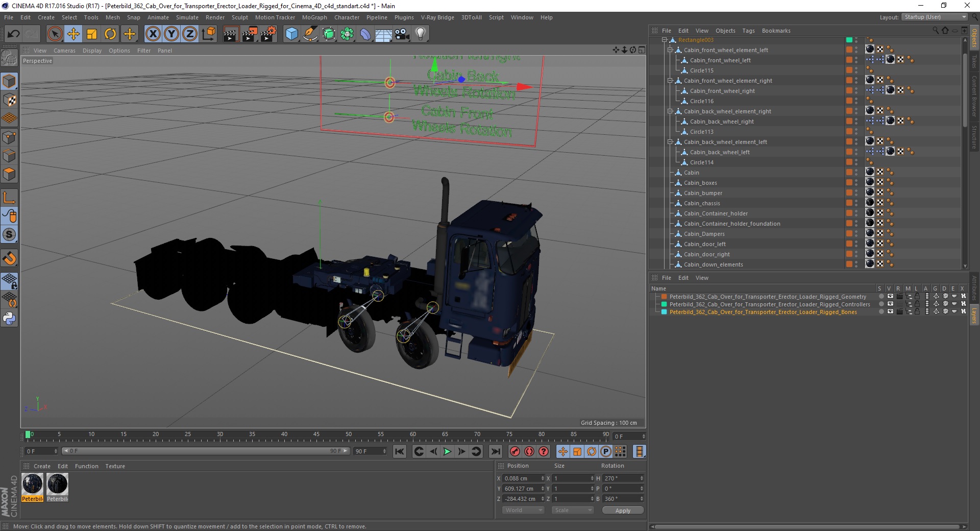The width and height of the screenshot is (980, 531).
Task: Open the Simulate menu
Action: 187,17
